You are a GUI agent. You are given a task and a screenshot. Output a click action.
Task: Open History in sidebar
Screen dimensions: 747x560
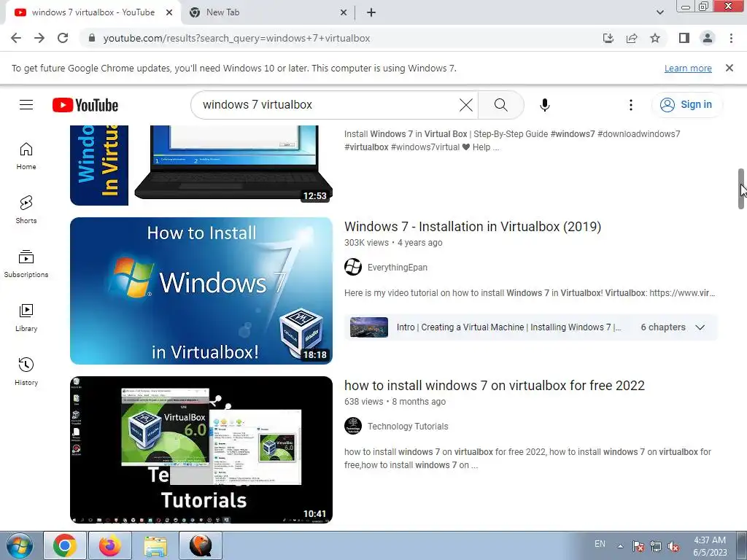coord(26,372)
